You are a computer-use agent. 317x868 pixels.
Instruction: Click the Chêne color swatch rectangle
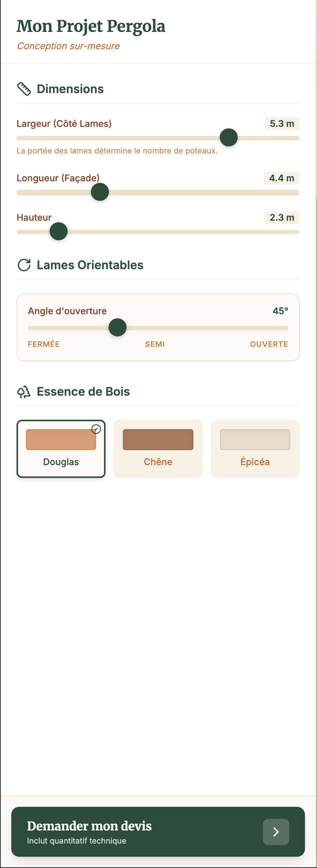point(158,439)
